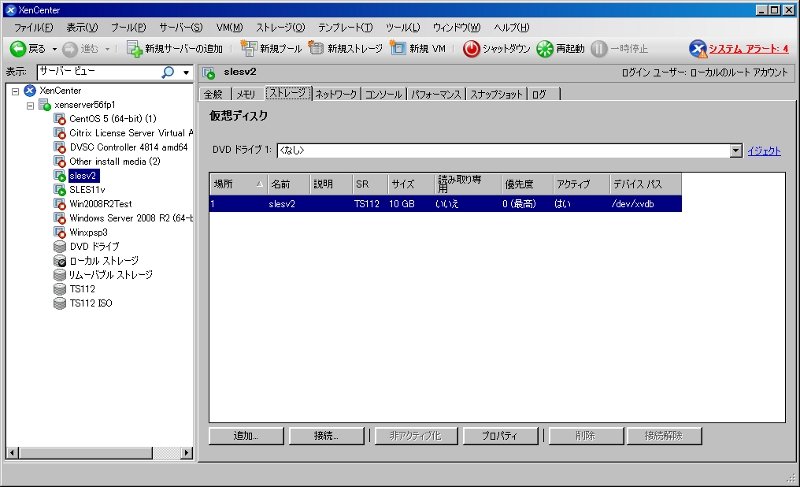Select the Citrix License Server Virtual VM icon
Screen dimensions: 800x487
pos(60,133)
